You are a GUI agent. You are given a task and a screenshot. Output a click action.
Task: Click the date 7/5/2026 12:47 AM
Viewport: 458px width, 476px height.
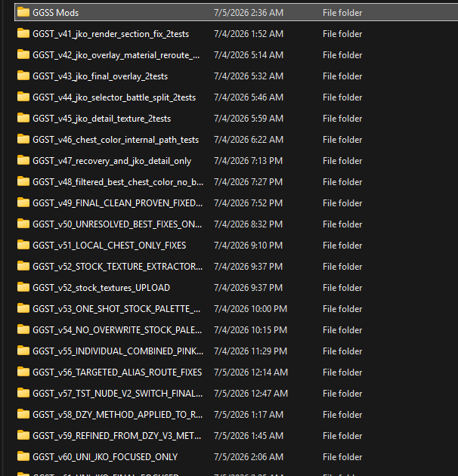(251, 394)
